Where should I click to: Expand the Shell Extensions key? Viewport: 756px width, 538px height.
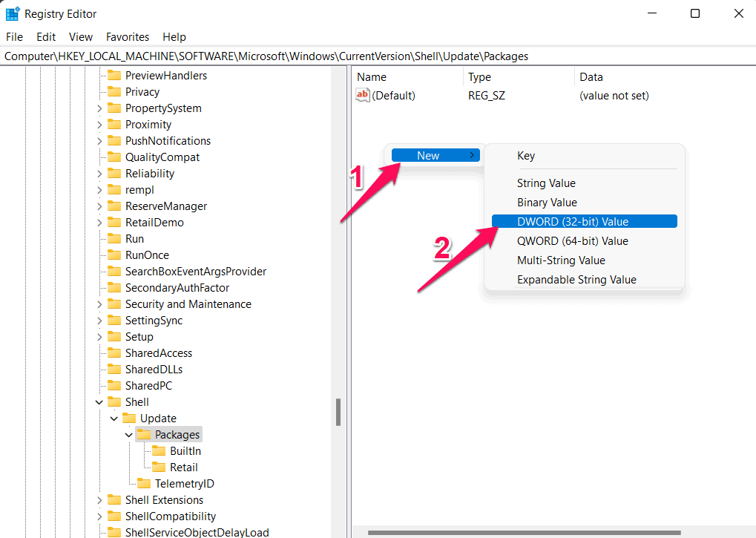[x=99, y=500]
